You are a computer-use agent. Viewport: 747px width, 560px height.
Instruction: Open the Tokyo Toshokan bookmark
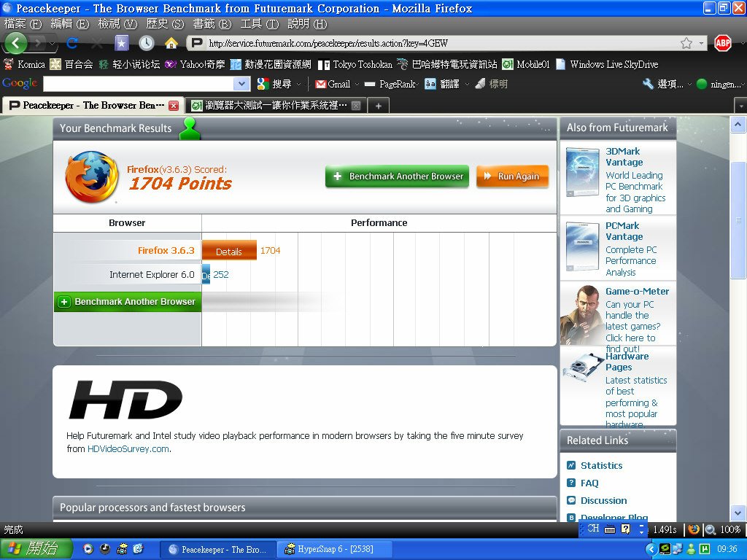355,64
